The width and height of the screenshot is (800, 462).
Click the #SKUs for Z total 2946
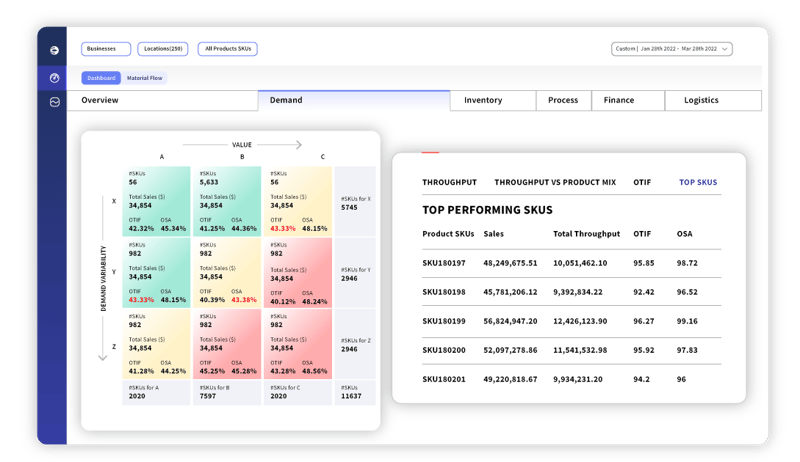point(355,344)
